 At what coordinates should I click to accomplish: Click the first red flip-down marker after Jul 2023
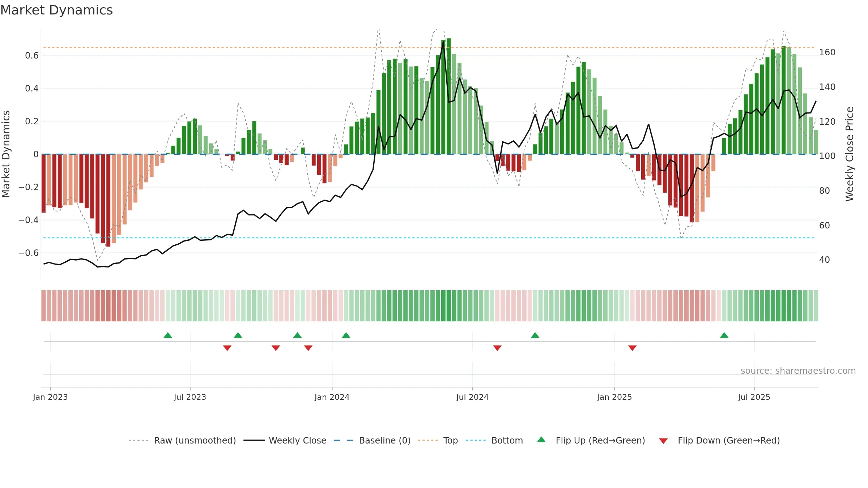click(227, 348)
